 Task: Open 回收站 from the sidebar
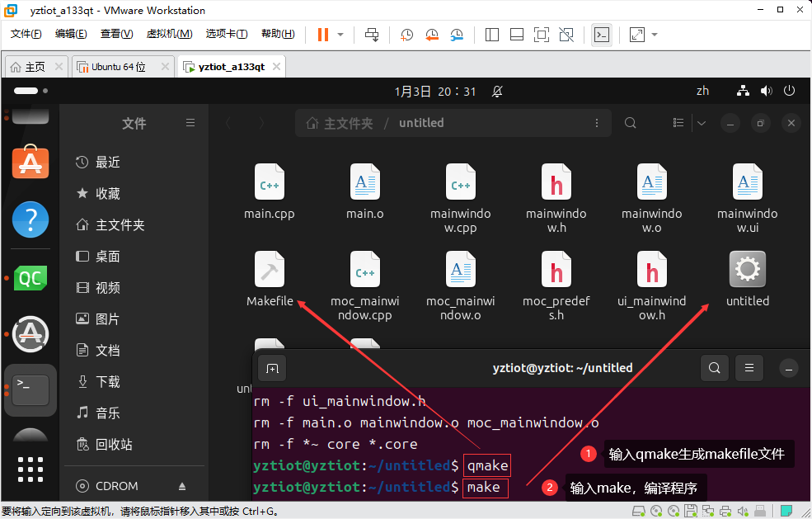pyautogui.click(x=114, y=445)
